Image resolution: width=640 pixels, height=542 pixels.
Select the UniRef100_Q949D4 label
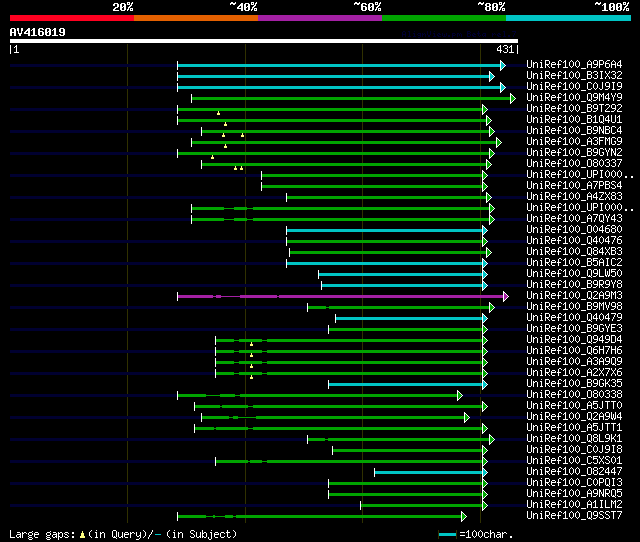(574, 340)
